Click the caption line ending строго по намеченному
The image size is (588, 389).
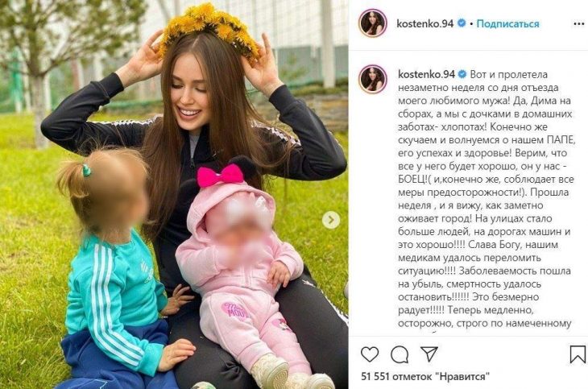(x=485, y=323)
